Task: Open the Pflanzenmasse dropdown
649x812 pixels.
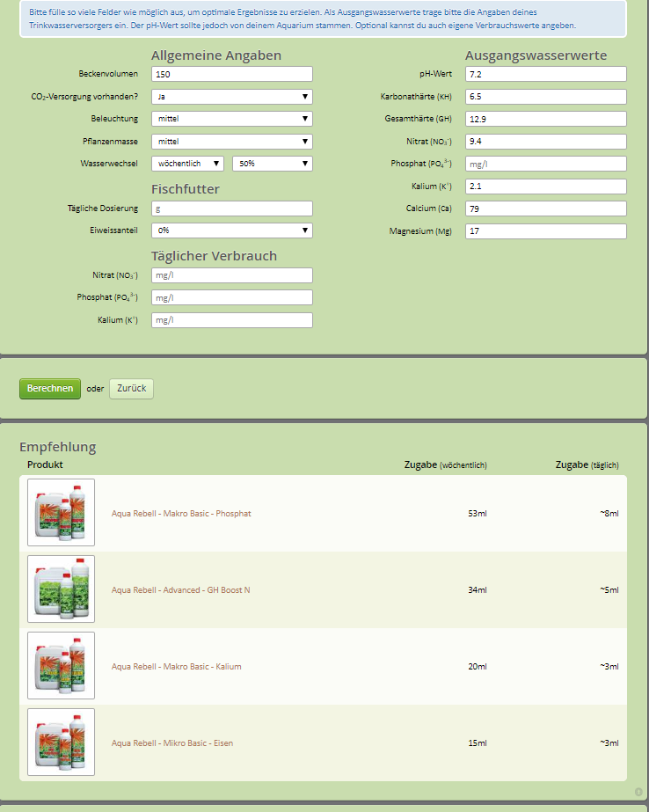Action: tap(231, 141)
